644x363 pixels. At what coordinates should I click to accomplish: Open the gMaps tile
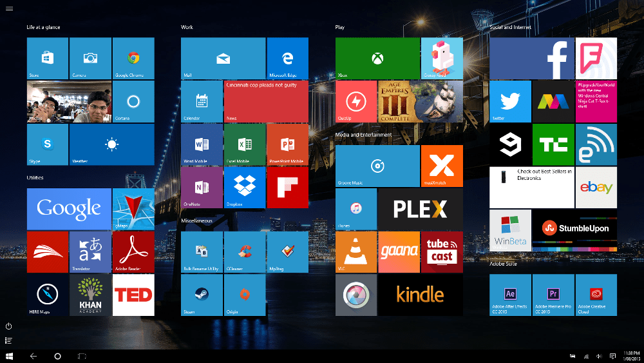tap(133, 210)
